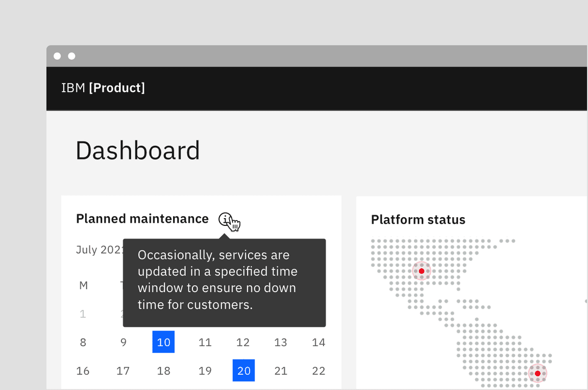This screenshot has height=390, width=588.
Task: Click the maintenance tooltip text box
Action: (224, 283)
